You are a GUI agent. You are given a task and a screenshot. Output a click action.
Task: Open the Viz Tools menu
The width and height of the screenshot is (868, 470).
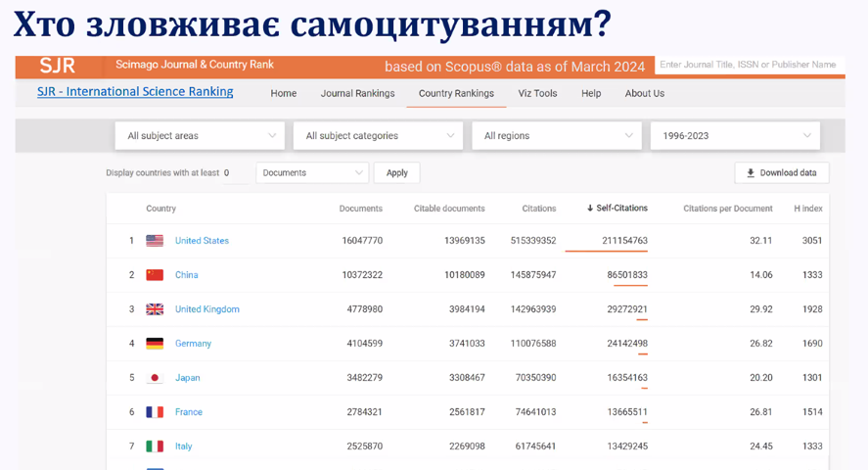(x=537, y=94)
